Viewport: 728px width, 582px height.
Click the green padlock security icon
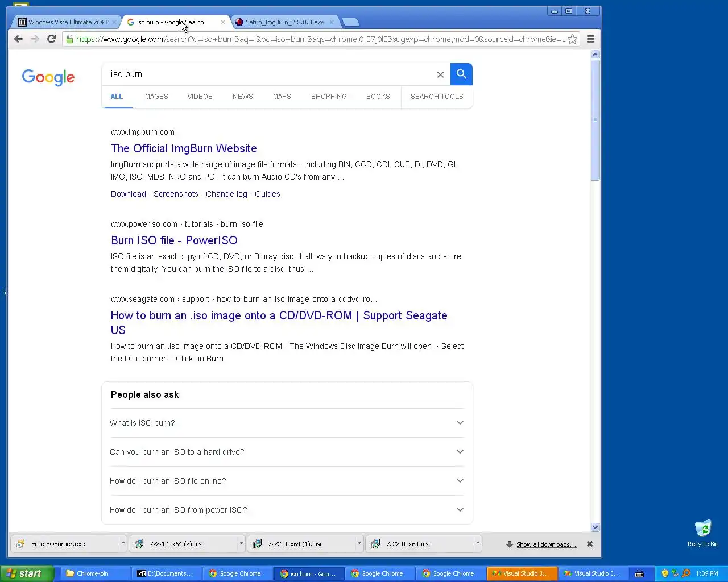pos(69,39)
